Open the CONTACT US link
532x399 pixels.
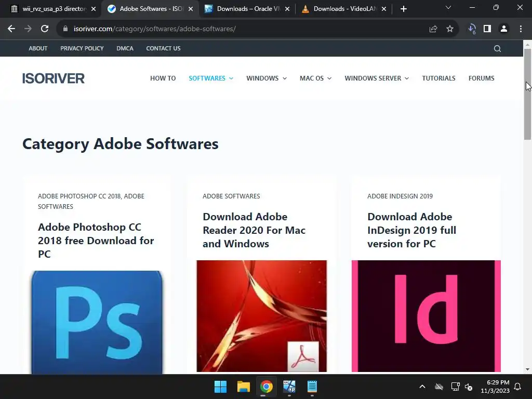pos(163,48)
